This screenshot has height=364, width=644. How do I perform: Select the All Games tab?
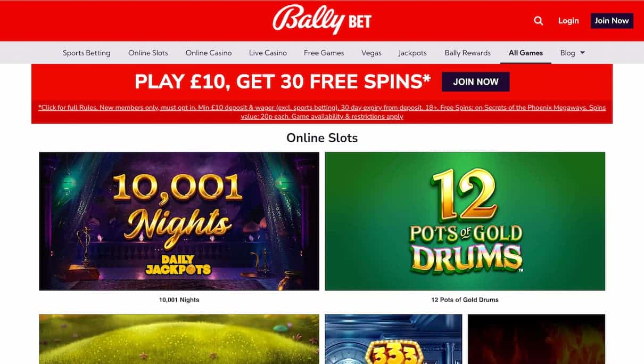click(526, 53)
